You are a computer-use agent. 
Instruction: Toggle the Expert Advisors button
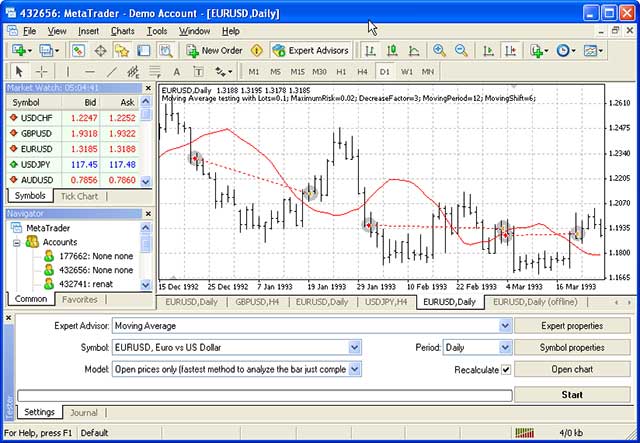coord(310,50)
